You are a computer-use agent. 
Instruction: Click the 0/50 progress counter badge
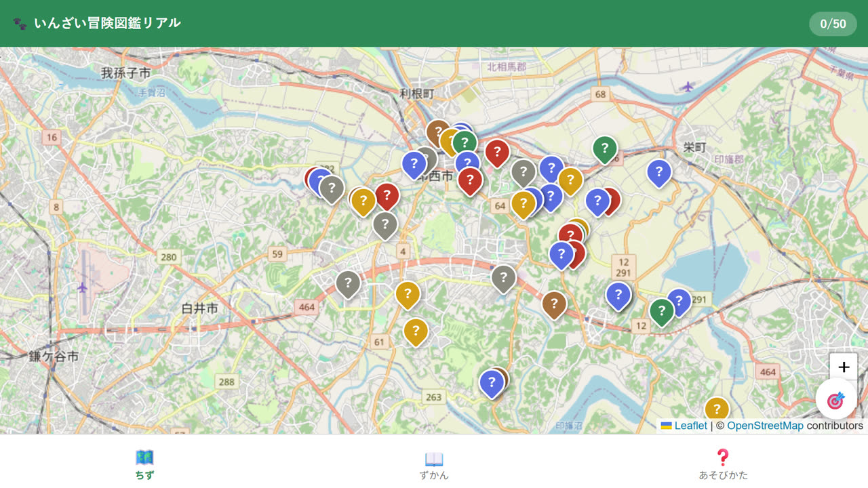pos(833,24)
